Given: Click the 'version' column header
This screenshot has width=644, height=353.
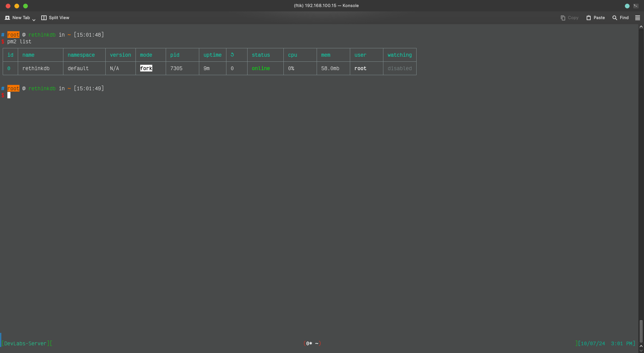Looking at the screenshot, I should (x=120, y=55).
